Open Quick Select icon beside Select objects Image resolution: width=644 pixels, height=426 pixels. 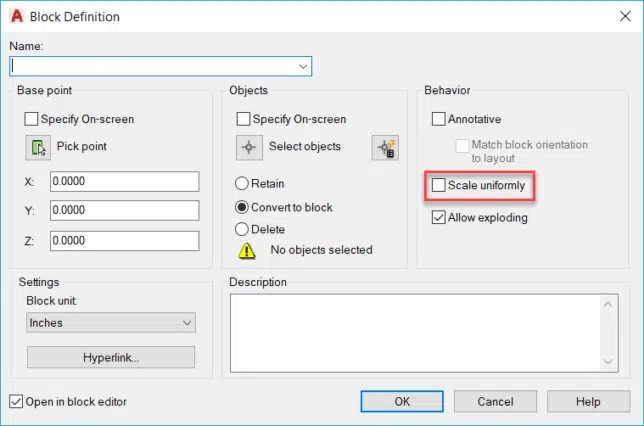coord(385,147)
